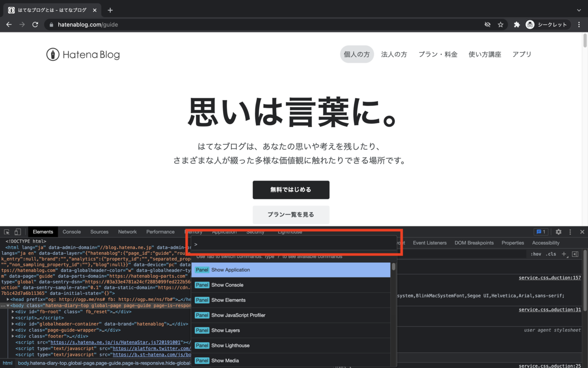Toggle element classes with .cls button
Image resolution: width=588 pixels, height=368 pixels.
(552, 254)
